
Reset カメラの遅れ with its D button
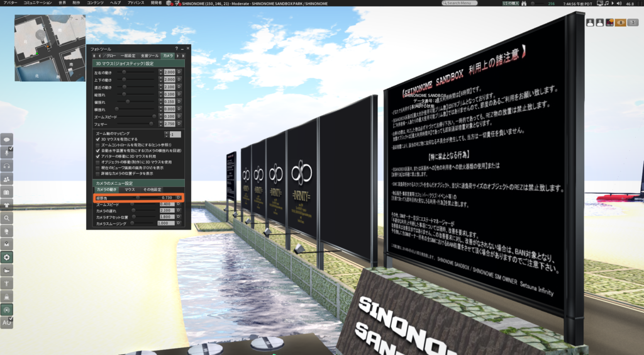point(179,210)
